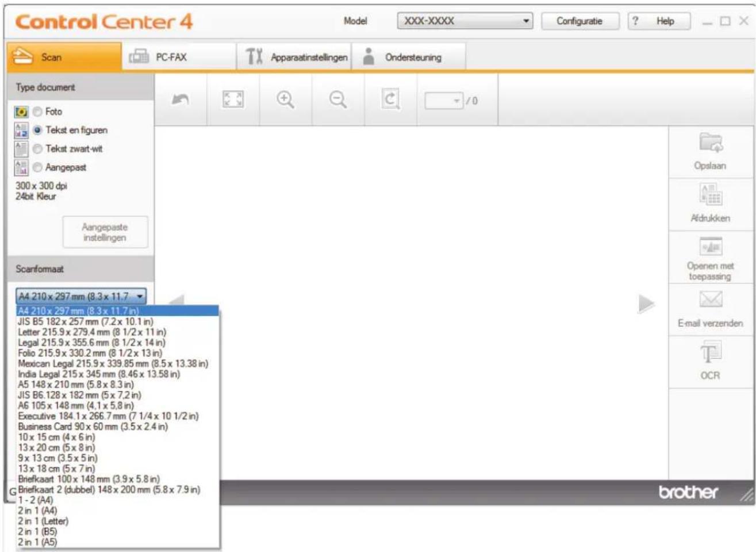Click the OCR text icon

coord(710,352)
